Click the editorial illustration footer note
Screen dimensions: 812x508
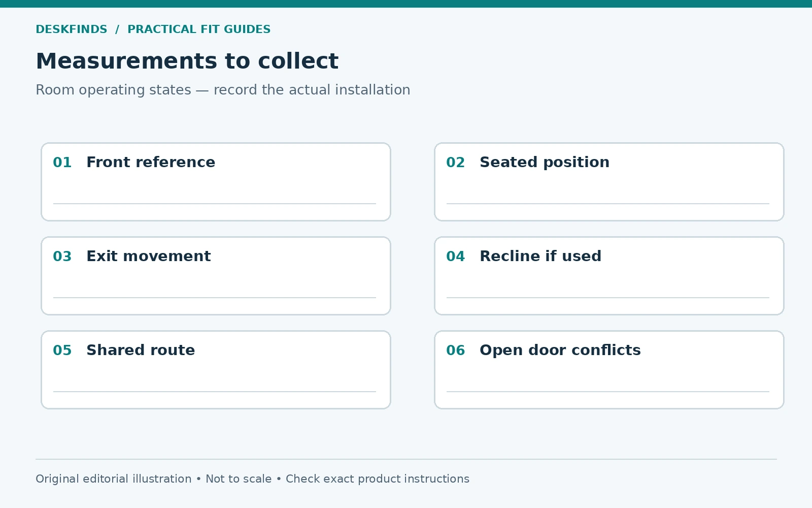pos(252,479)
